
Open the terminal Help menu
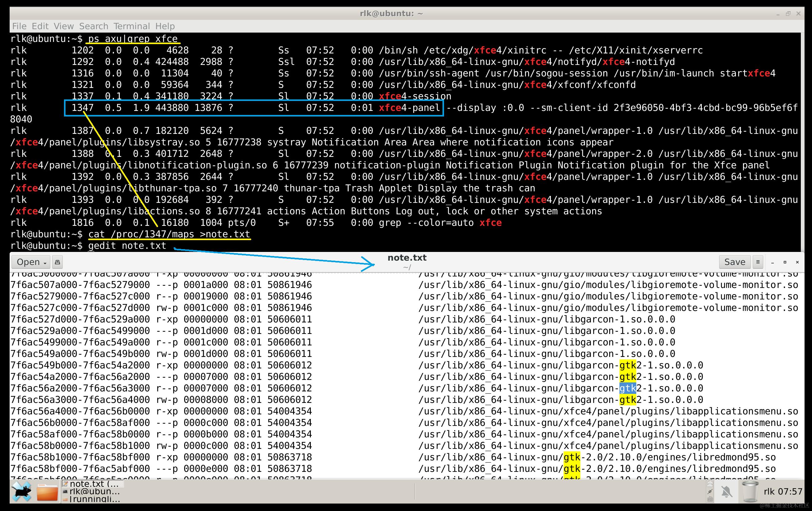(165, 26)
